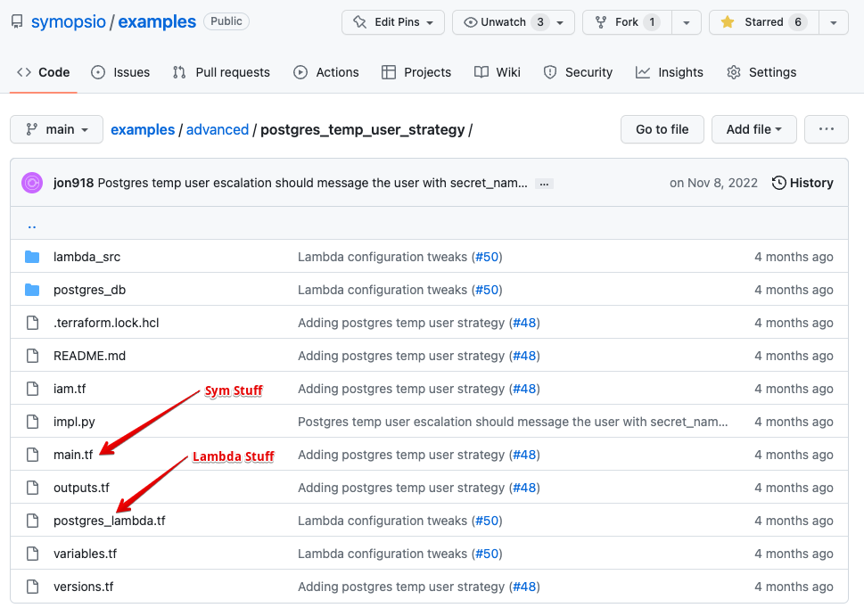Click the postgres_db folder icon
Screen dimensions: 864x616
[32, 290]
